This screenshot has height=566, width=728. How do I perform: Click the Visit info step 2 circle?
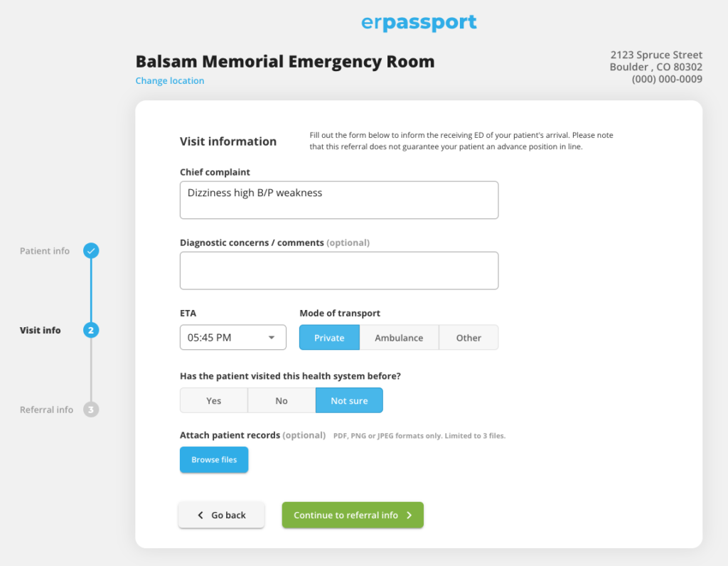click(x=91, y=330)
